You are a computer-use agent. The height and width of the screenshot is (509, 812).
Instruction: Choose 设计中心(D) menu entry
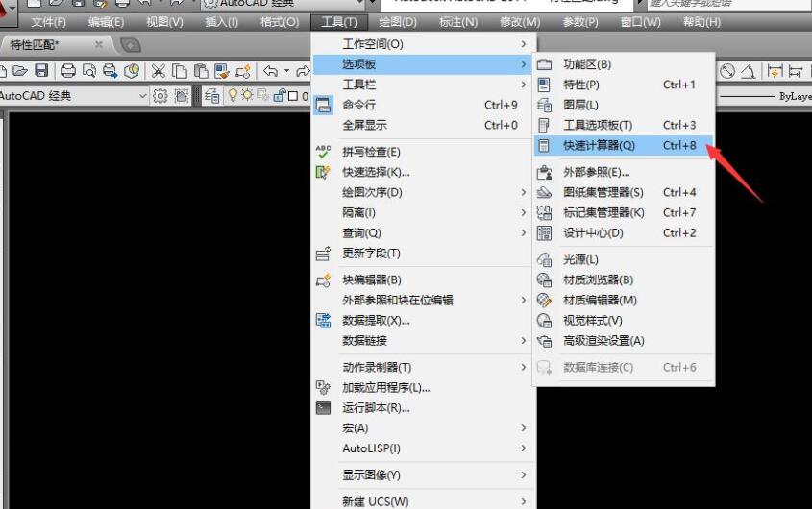(624, 232)
